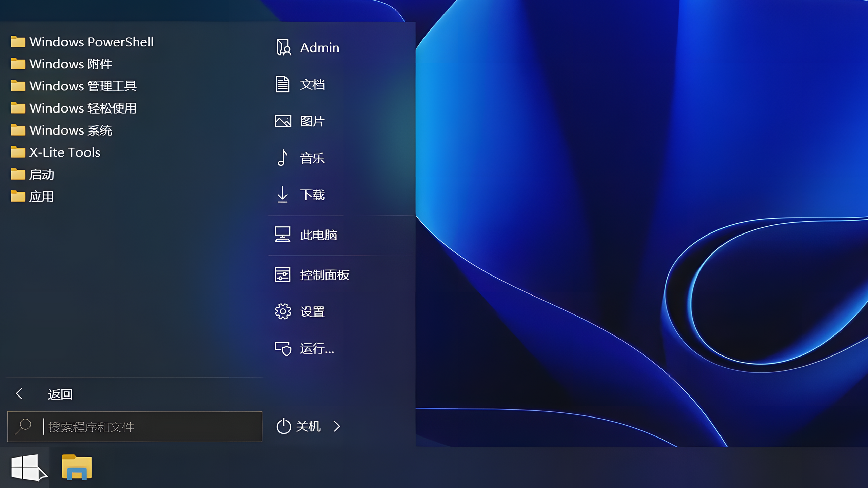Image resolution: width=868 pixels, height=488 pixels.
Task: Click the back arrow beside 返回
Action: 19,394
